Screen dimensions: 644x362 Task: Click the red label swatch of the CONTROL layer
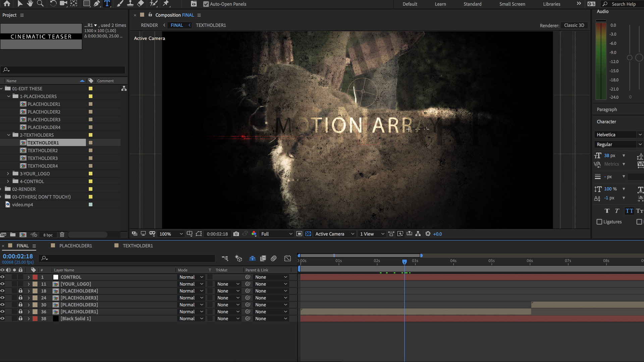click(x=35, y=277)
